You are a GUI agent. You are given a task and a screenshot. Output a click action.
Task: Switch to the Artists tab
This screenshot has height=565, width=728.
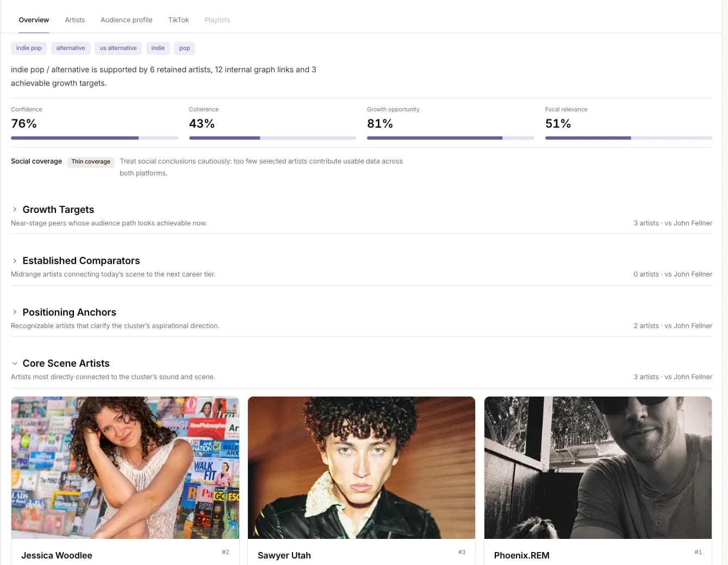(x=74, y=20)
